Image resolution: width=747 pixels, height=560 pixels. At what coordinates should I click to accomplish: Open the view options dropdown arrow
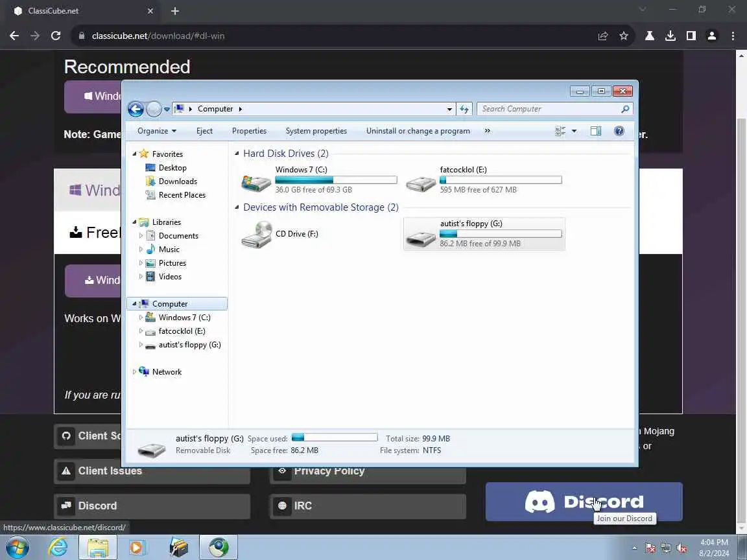pos(574,131)
